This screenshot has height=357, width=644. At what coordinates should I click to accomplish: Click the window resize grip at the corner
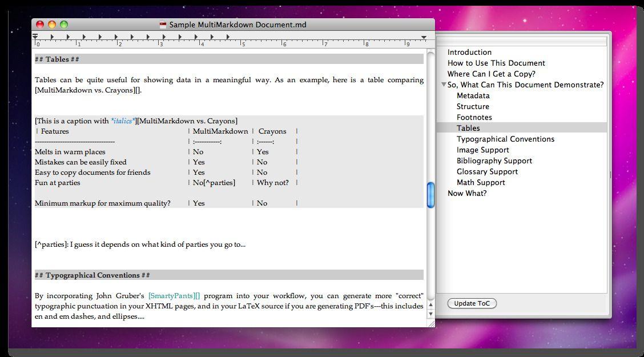pyautogui.click(x=431, y=324)
